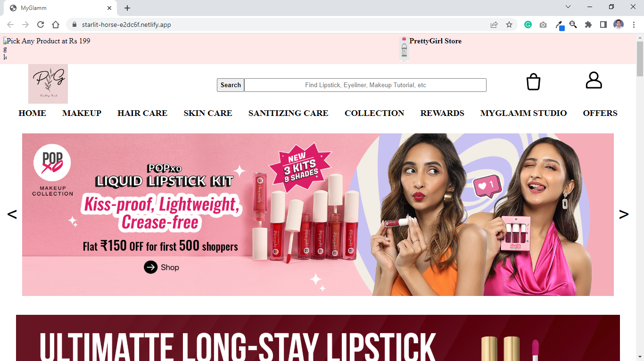This screenshot has width=644, height=361.
Task: Open the OFFERS menu item
Action: click(x=600, y=113)
